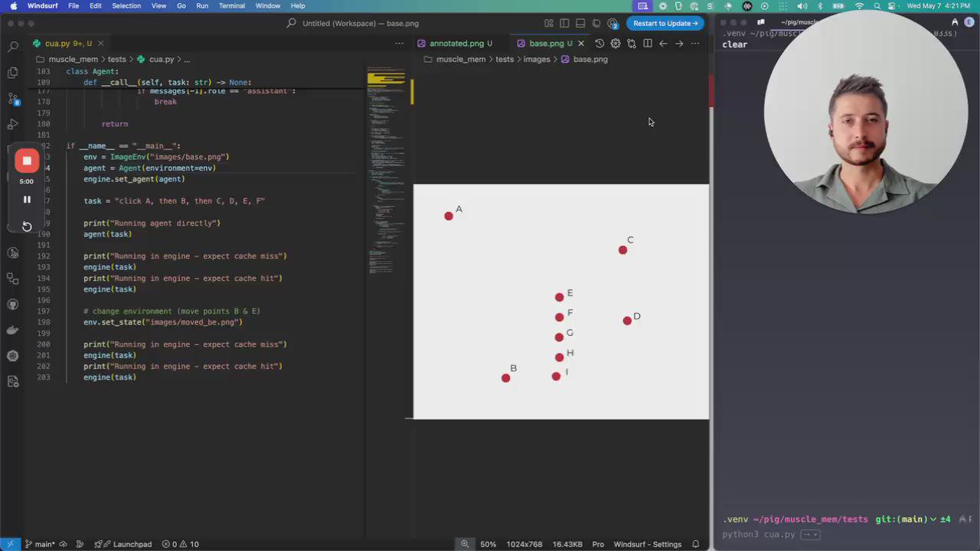Open macOS volume control in menu bar
980x551 pixels.
point(802,6)
